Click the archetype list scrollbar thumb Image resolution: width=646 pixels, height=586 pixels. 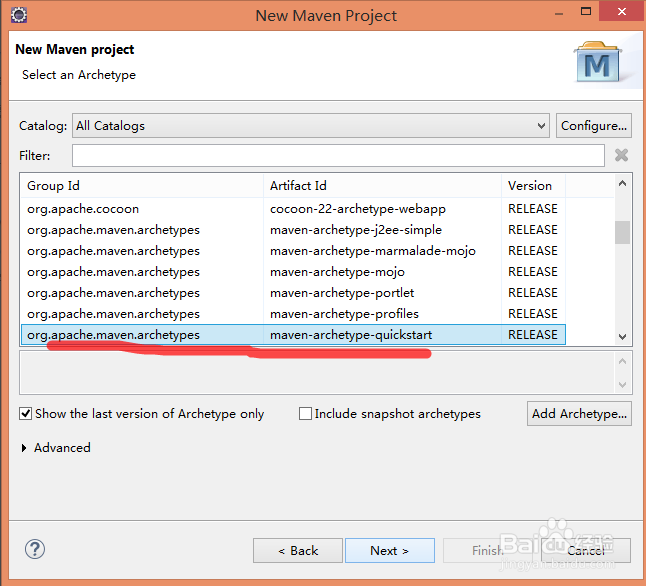click(623, 232)
